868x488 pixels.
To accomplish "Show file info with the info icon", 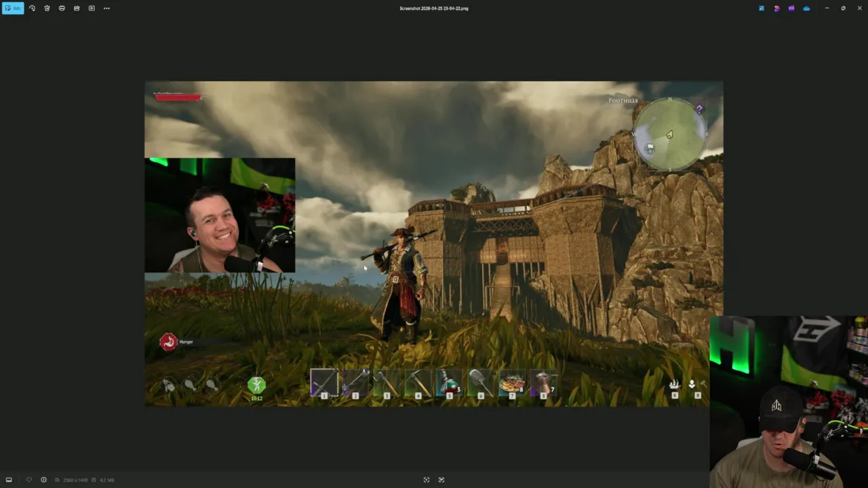I will (43, 480).
